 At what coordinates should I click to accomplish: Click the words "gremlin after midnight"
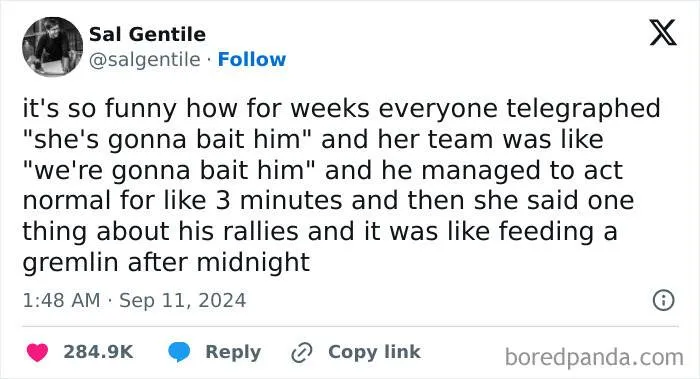coord(166,262)
